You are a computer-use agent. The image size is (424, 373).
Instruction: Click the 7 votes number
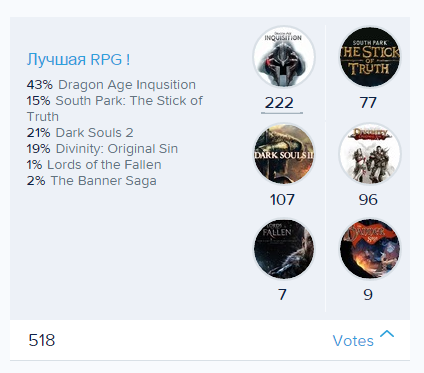[x=282, y=295]
